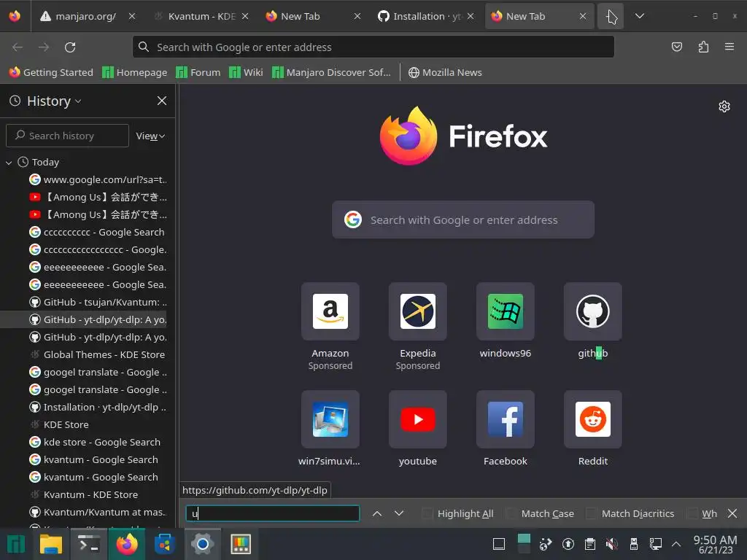Click the Firefox View icon in tab strip
This screenshot has width=747, height=560.
[x=15, y=16]
